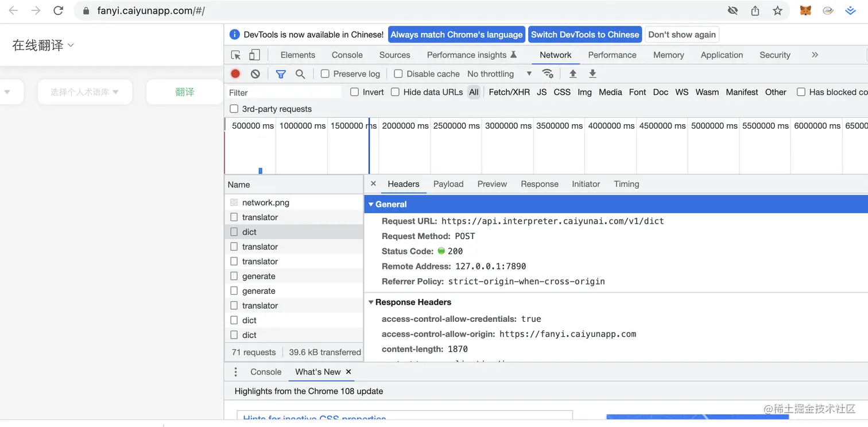Viewport: 868px width, 427px height.
Task: Switch to the Elements panel tab
Action: point(297,55)
